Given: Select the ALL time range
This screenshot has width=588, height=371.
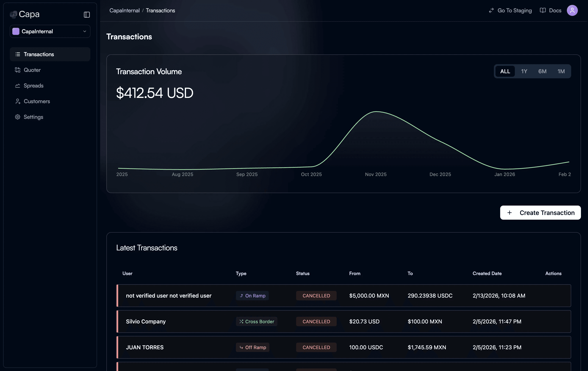Looking at the screenshot, I should point(505,71).
